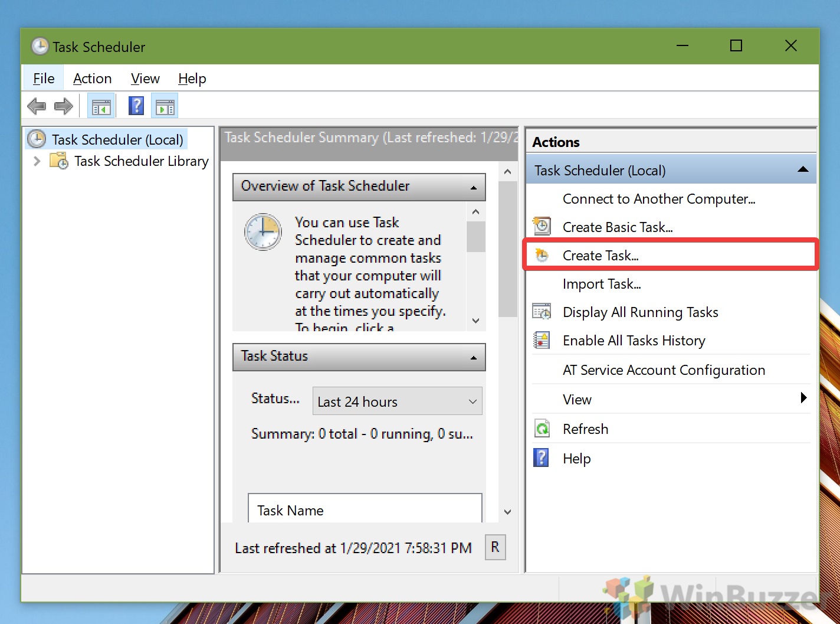Viewport: 840px width, 624px height.
Task: Click the back navigation arrow
Action: [x=37, y=105]
